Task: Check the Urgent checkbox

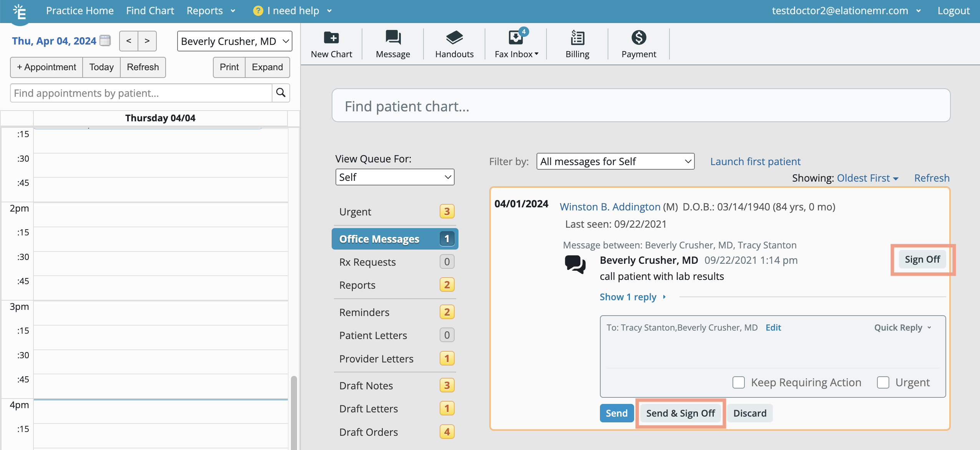Action: point(883,382)
